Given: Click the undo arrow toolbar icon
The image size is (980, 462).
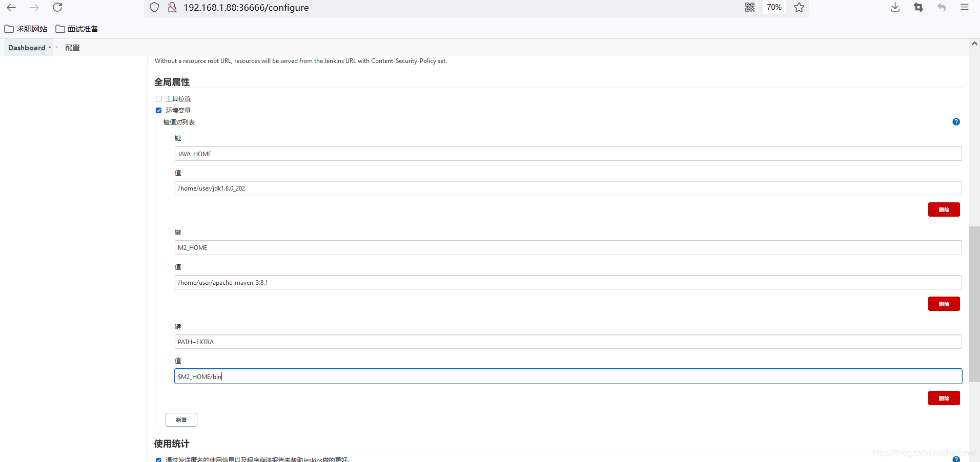Looking at the screenshot, I should pos(942,7).
